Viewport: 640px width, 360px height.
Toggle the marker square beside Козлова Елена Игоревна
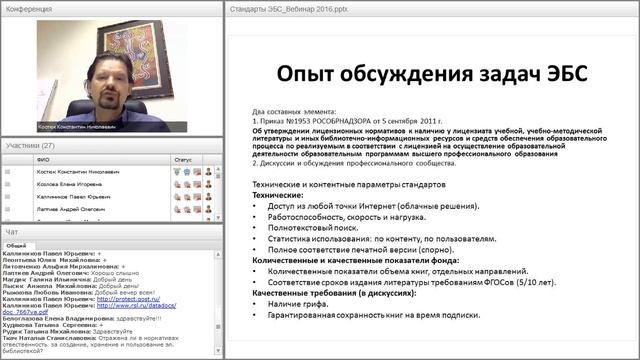point(7,184)
